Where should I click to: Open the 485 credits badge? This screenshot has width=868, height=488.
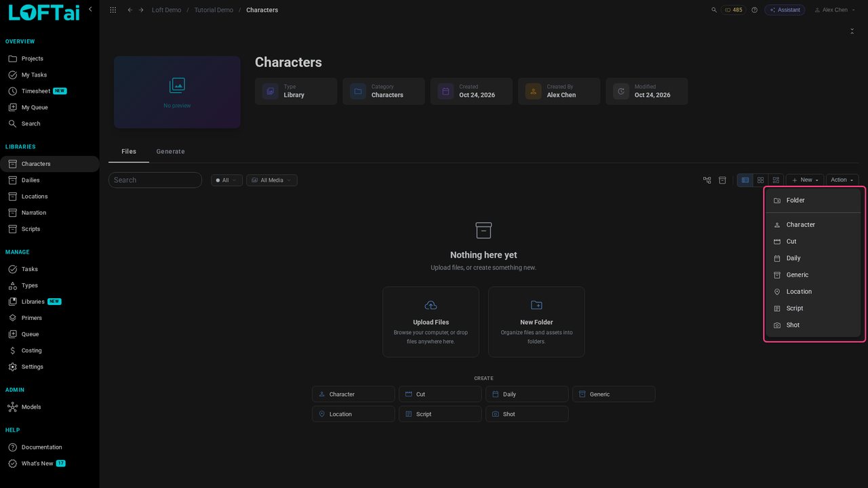734,10
